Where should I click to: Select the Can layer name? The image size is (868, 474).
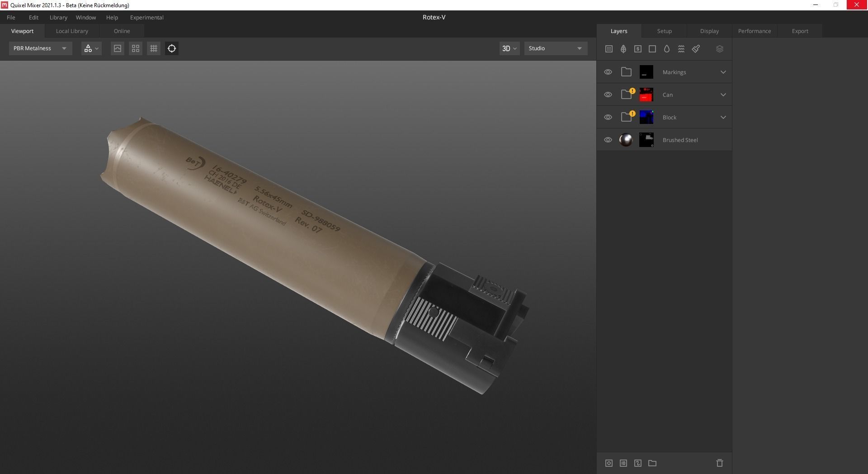point(668,95)
